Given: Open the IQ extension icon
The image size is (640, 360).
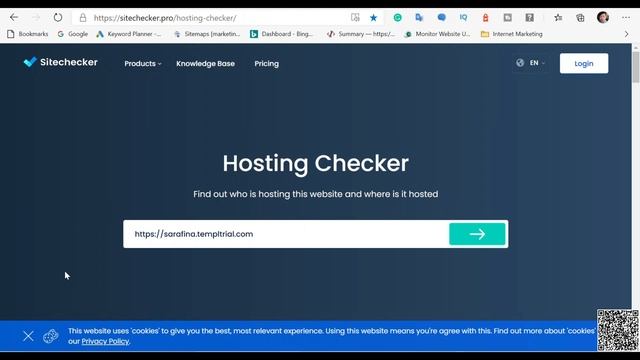Looking at the screenshot, I should [x=463, y=18].
